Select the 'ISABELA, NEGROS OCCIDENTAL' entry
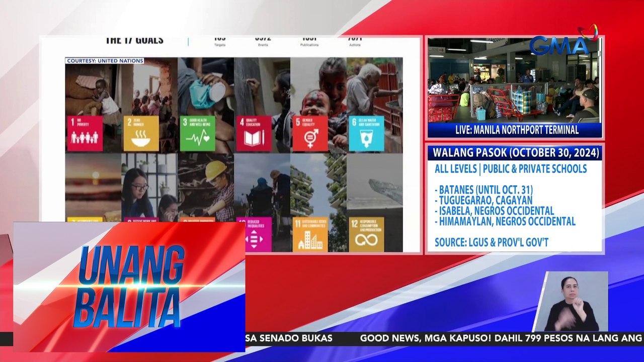Viewport: 644px width, 362px height. [x=494, y=211]
